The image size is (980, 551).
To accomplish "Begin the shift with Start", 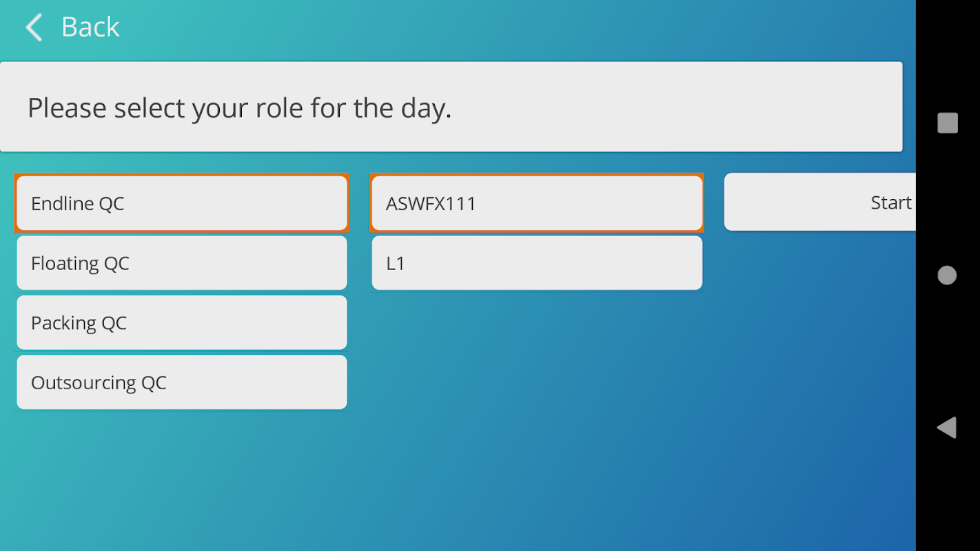I will click(x=820, y=202).
